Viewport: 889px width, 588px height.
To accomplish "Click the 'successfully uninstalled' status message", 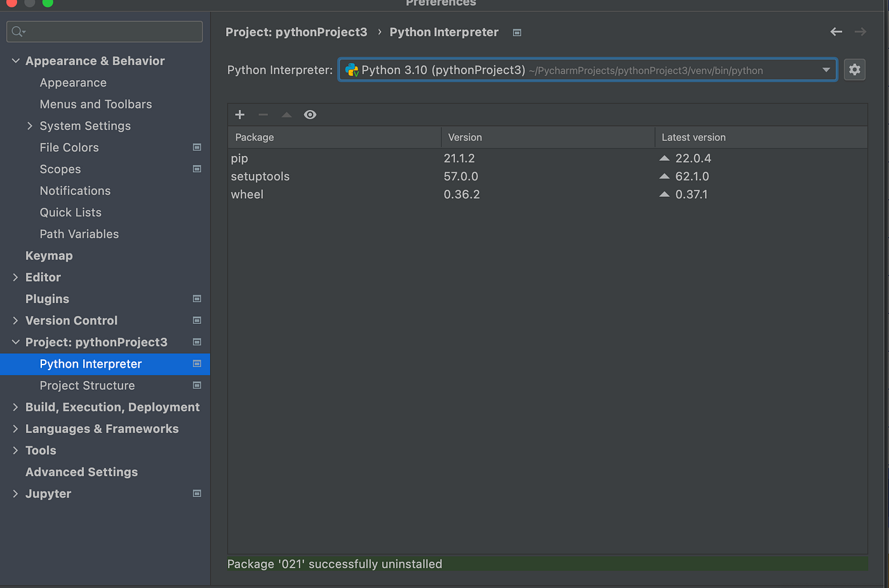I will tap(335, 564).
